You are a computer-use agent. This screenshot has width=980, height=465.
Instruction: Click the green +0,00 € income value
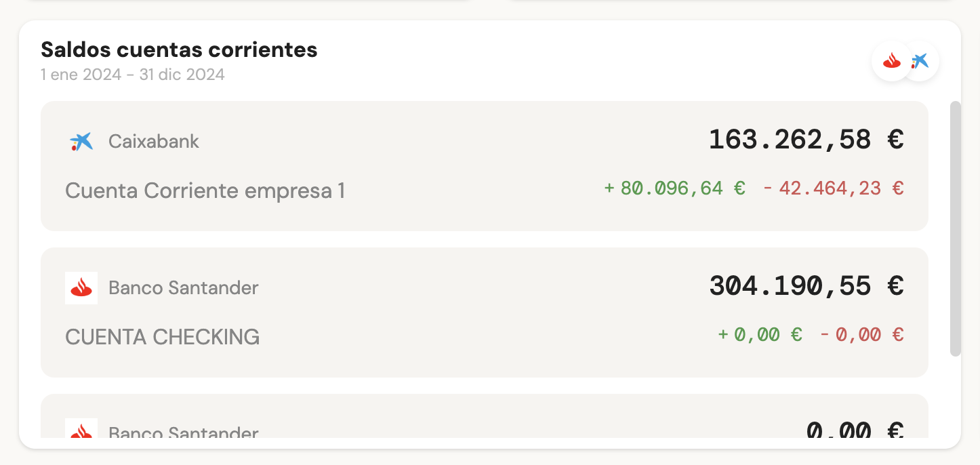(760, 335)
